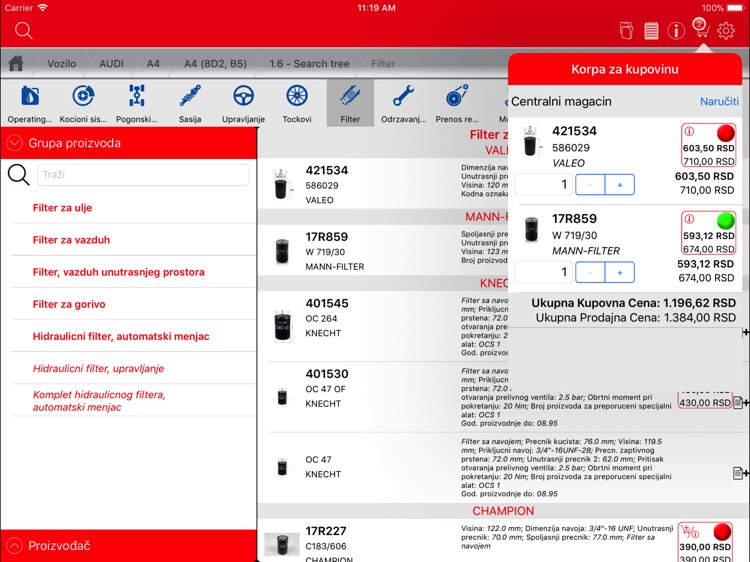This screenshot has height=562, width=750.
Task: Decrease quantity of cart item 17R859
Action: [x=590, y=272]
